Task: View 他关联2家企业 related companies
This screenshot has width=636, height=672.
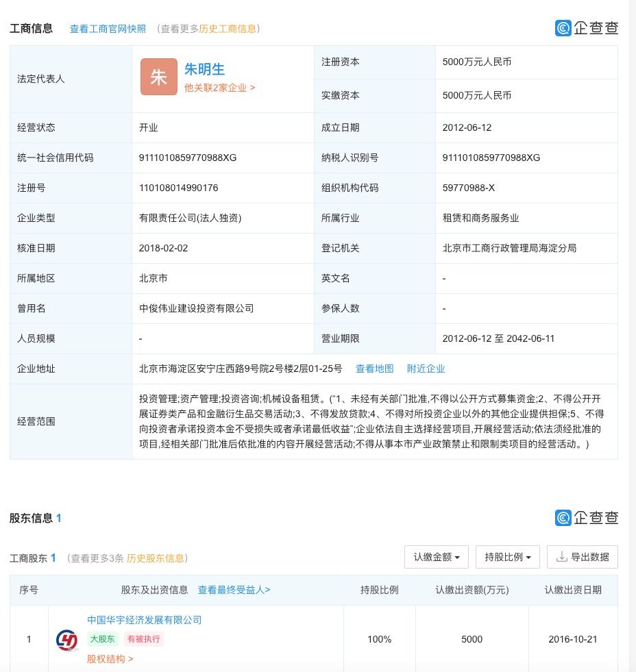Action: point(219,88)
